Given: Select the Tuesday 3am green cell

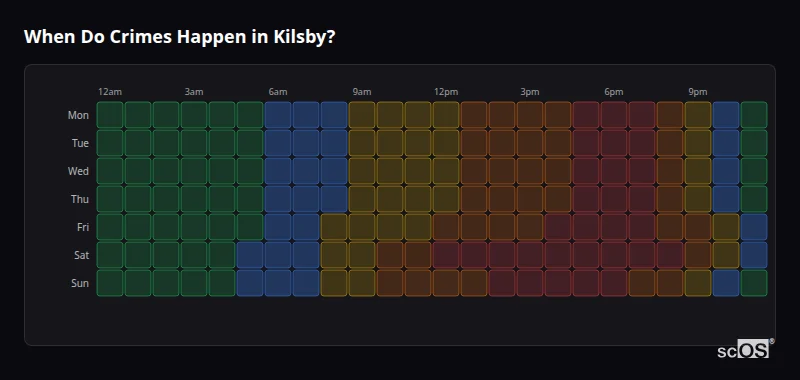Looking at the screenshot, I should tap(194, 143).
